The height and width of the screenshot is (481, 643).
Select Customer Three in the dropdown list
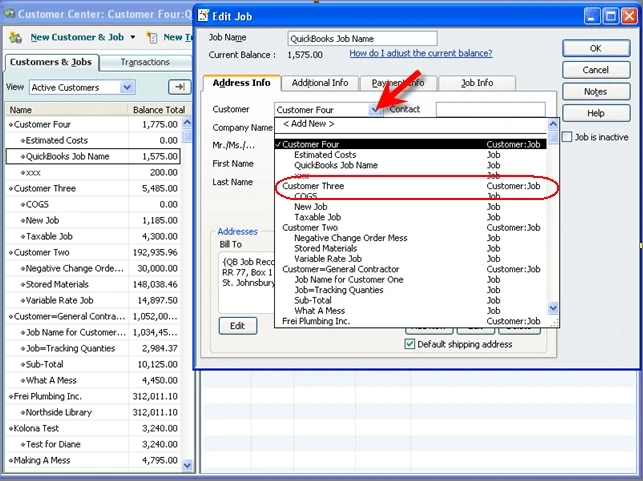point(410,186)
